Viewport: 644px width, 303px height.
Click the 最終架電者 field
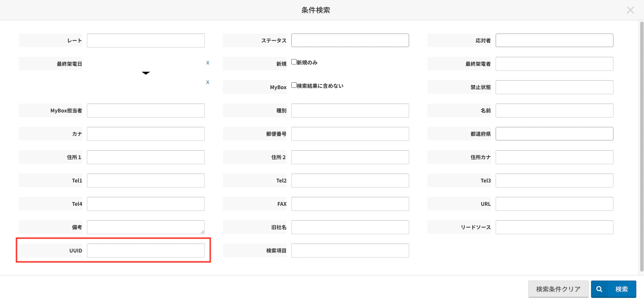click(555, 64)
